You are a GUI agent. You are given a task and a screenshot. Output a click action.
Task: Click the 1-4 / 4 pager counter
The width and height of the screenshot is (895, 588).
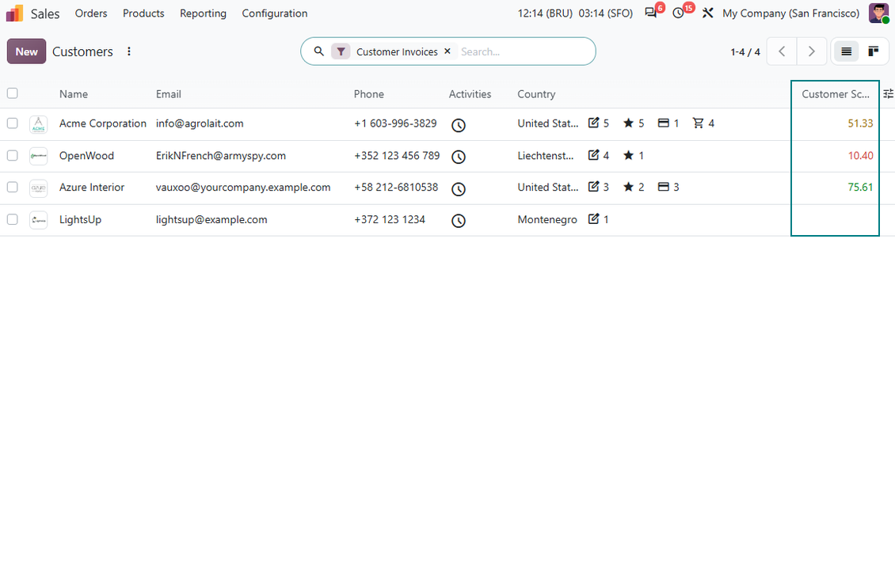745,52
